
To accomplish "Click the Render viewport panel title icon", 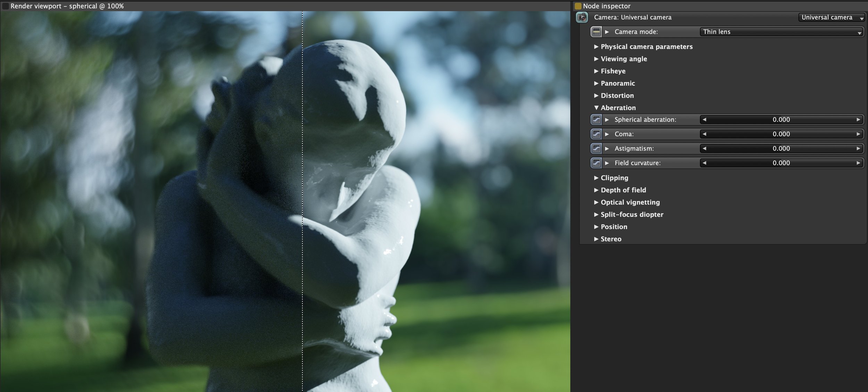I will 5,6.
